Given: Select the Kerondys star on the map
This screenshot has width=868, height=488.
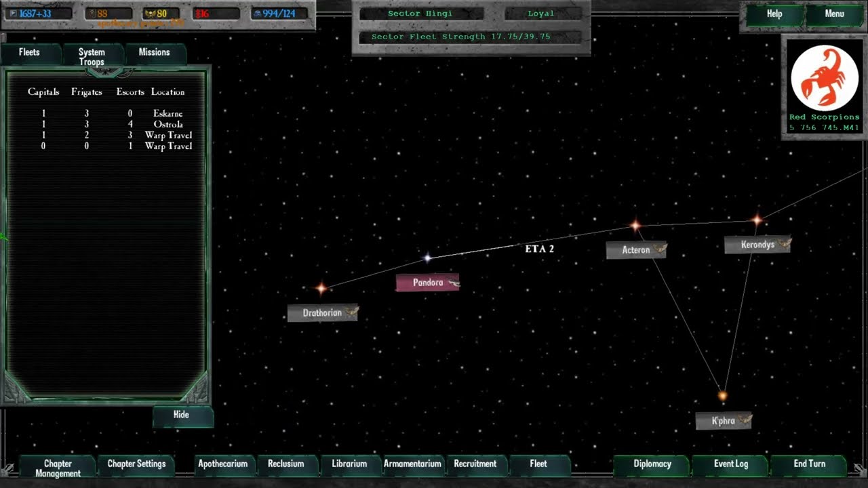Looking at the screenshot, I should [757, 220].
